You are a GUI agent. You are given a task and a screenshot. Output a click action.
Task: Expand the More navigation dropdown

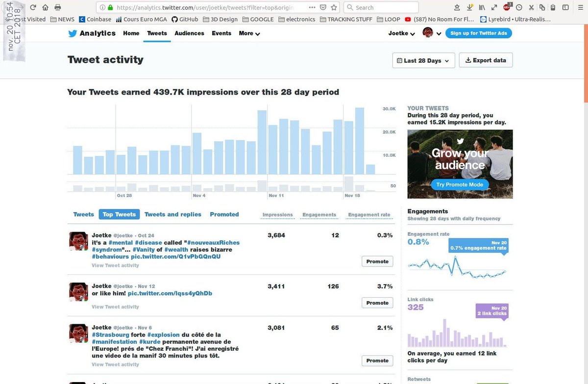click(249, 33)
